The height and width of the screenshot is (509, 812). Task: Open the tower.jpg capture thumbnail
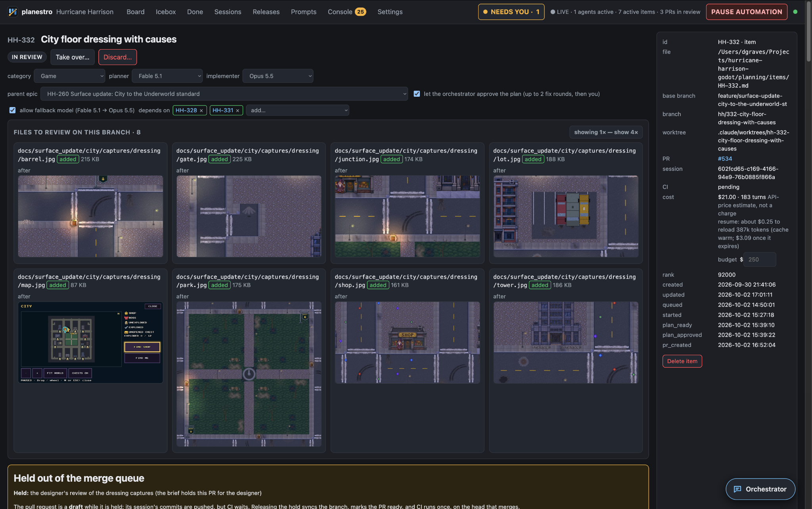(566, 343)
